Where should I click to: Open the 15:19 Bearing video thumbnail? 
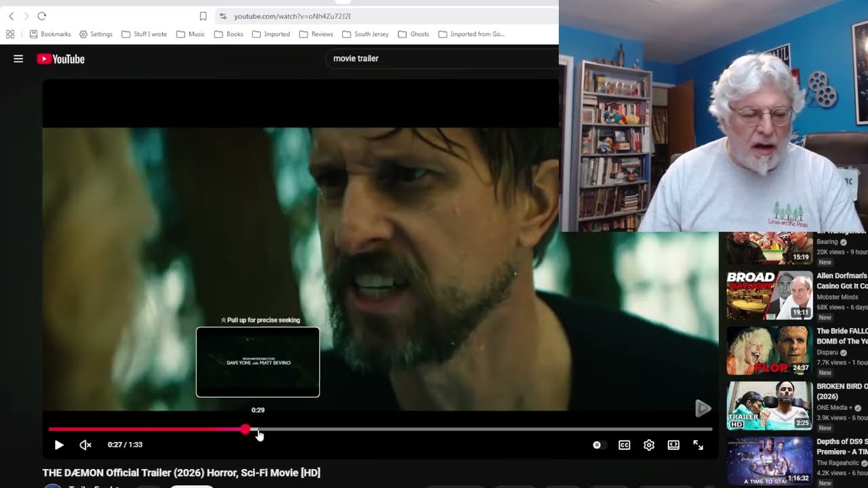pyautogui.click(x=770, y=248)
